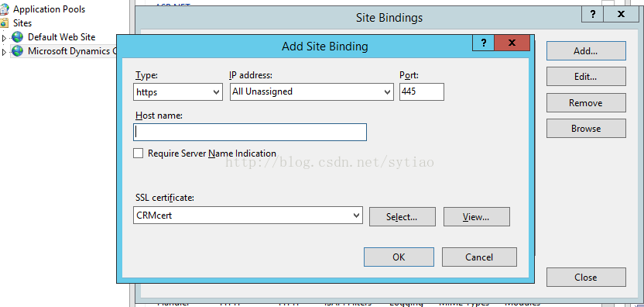
Task: Close the Site Bindings window via X
Action: [x=621, y=14]
